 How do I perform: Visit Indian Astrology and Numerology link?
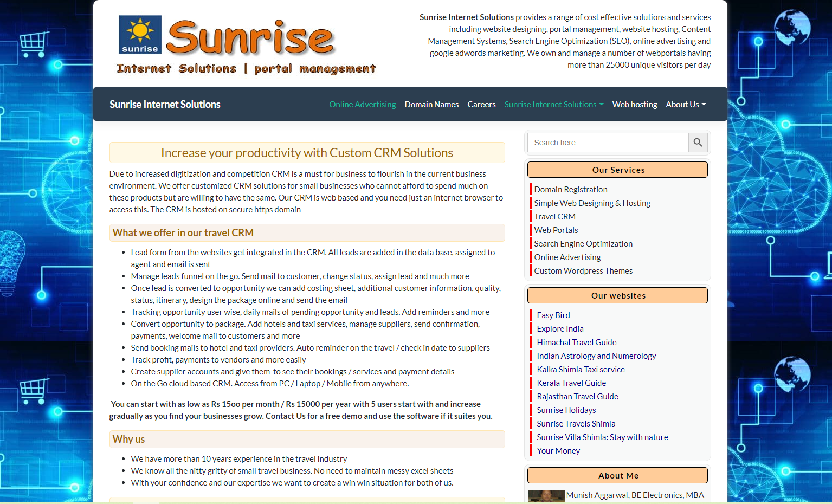click(x=596, y=356)
